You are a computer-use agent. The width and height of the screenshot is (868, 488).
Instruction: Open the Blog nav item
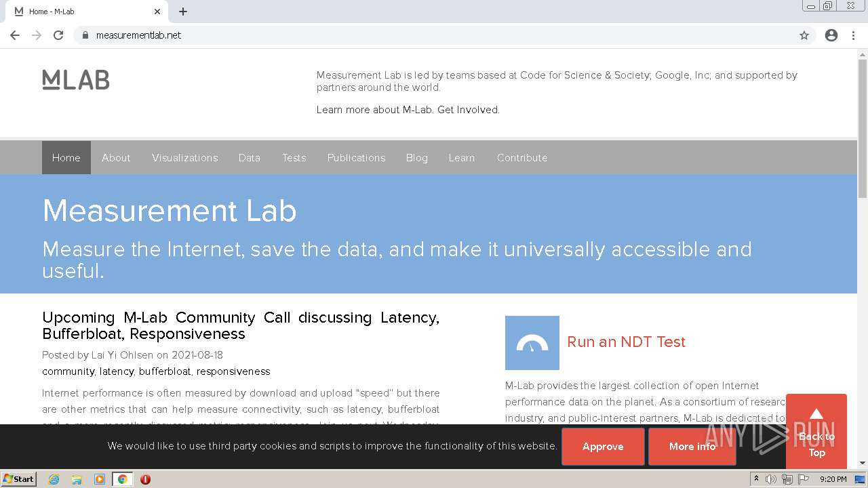417,157
